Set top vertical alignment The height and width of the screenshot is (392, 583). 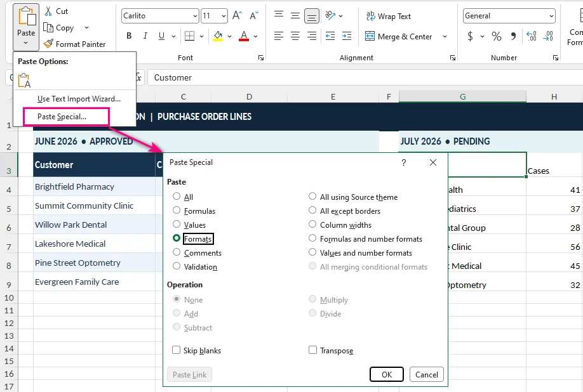[x=279, y=15]
